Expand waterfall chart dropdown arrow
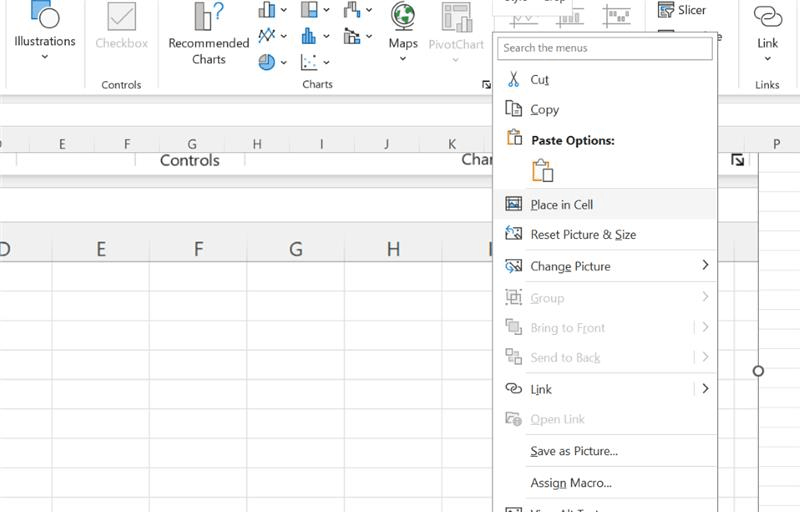This screenshot has width=800, height=512. tap(369, 10)
